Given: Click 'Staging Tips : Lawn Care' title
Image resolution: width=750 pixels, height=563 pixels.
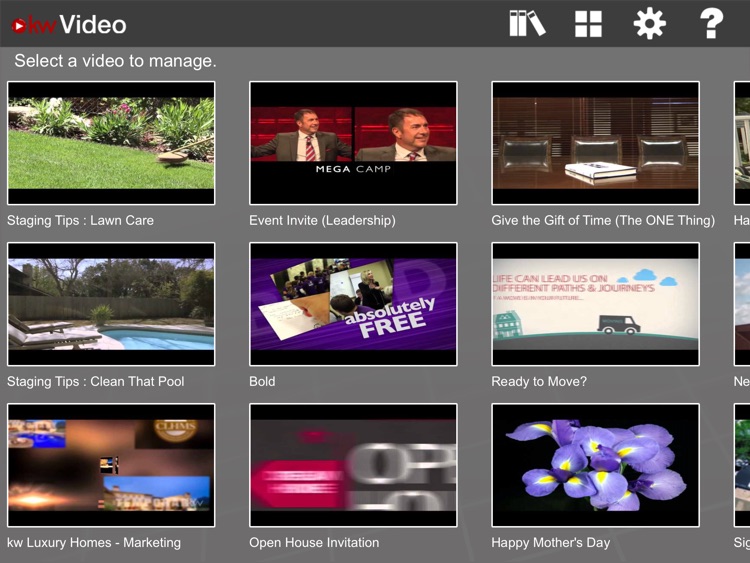Looking at the screenshot, I should 80,221.
